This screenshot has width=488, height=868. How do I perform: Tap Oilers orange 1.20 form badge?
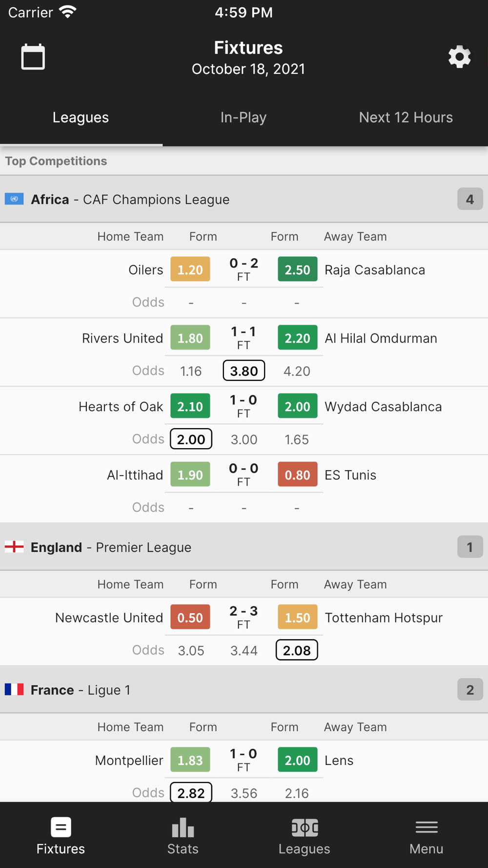tap(190, 269)
